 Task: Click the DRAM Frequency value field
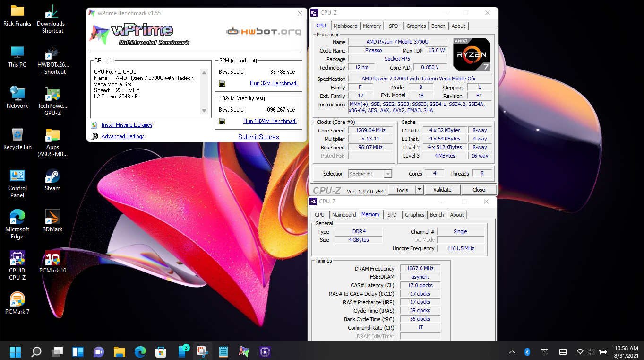click(420, 269)
